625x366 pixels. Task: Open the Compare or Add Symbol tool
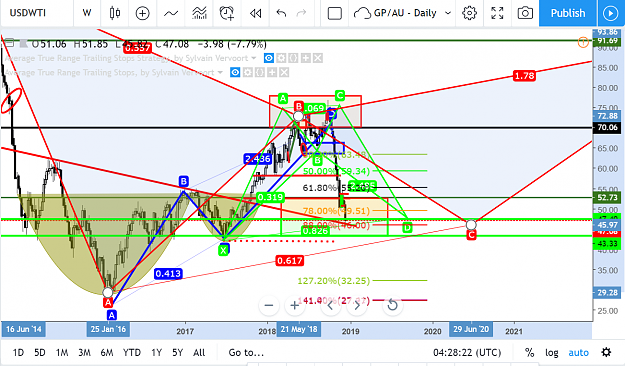point(142,13)
